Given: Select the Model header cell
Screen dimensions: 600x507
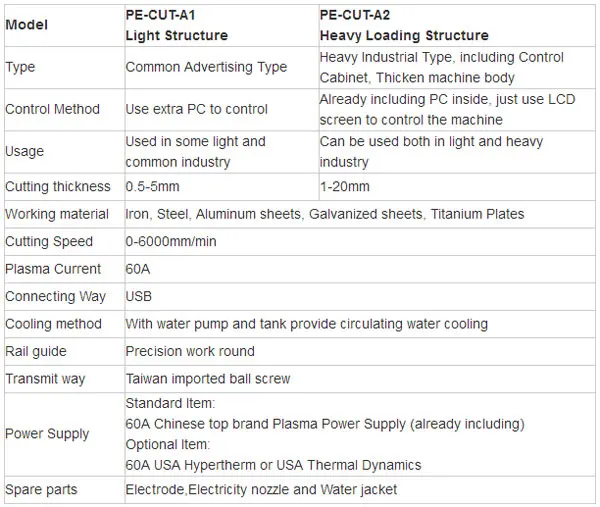Looking at the screenshot, I should pyautogui.click(x=64, y=26).
